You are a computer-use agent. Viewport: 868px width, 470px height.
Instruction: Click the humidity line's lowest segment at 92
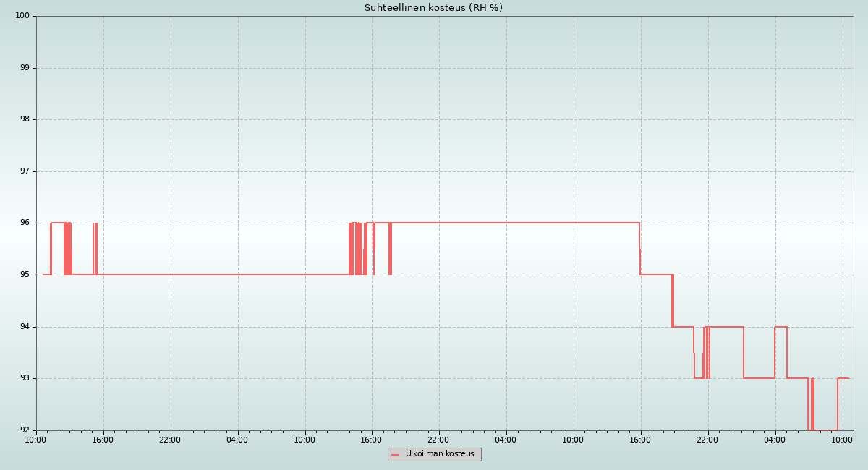pyautogui.click(x=825, y=430)
